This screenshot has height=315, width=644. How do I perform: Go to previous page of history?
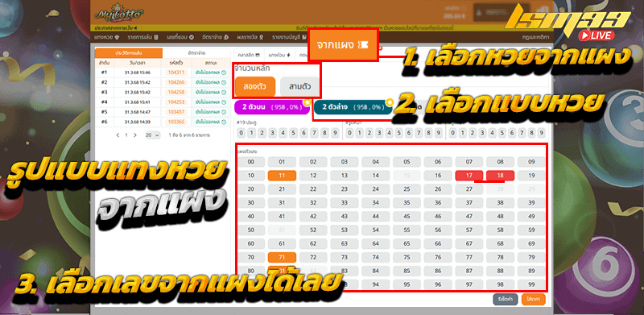(x=118, y=135)
